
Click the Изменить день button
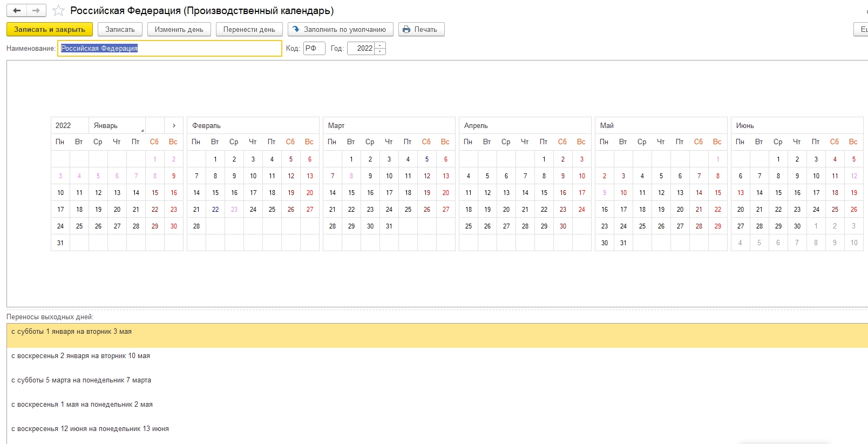[x=179, y=29]
